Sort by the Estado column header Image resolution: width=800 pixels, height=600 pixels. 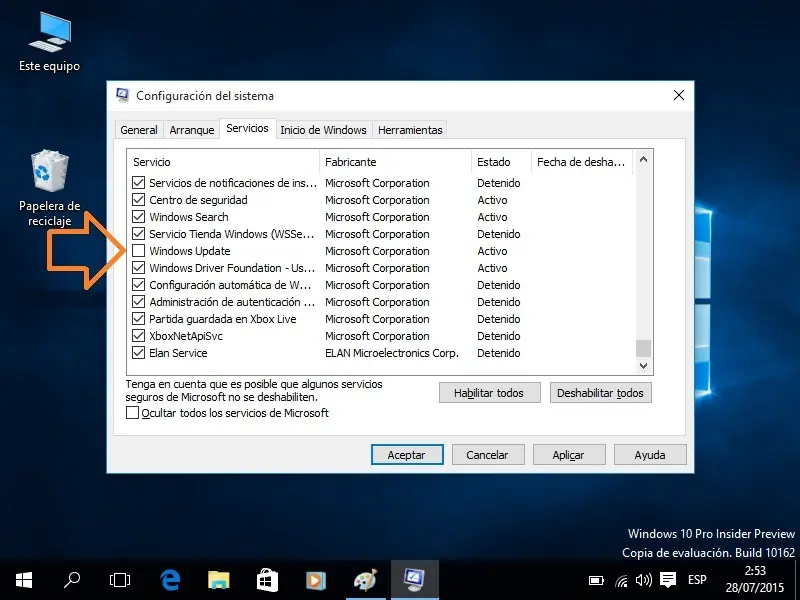[x=502, y=162]
